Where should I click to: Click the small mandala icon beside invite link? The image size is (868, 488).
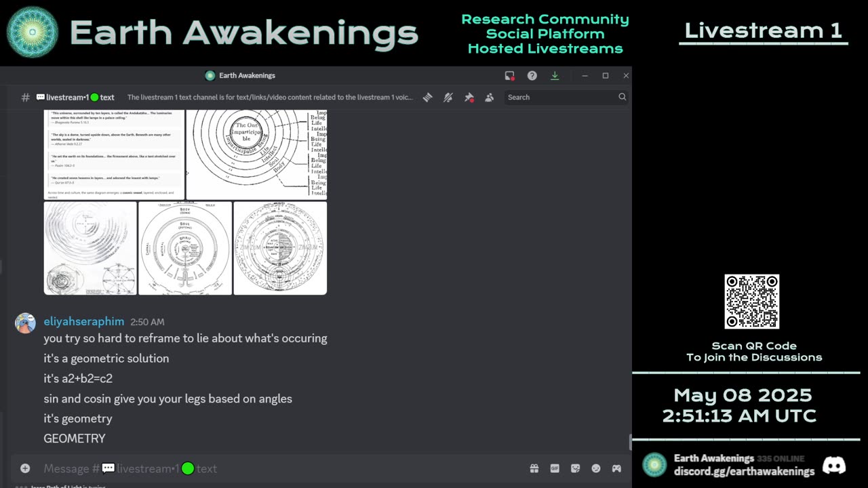[654, 465]
